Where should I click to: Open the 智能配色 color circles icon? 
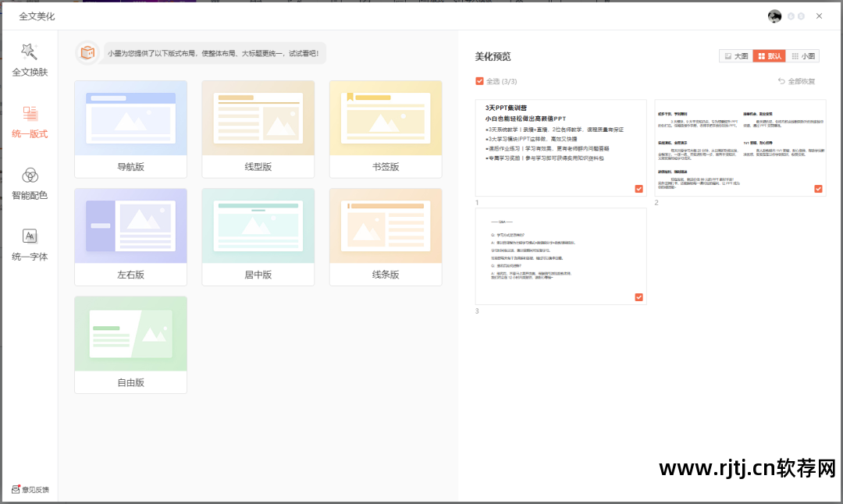pyautogui.click(x=30, y=175)
